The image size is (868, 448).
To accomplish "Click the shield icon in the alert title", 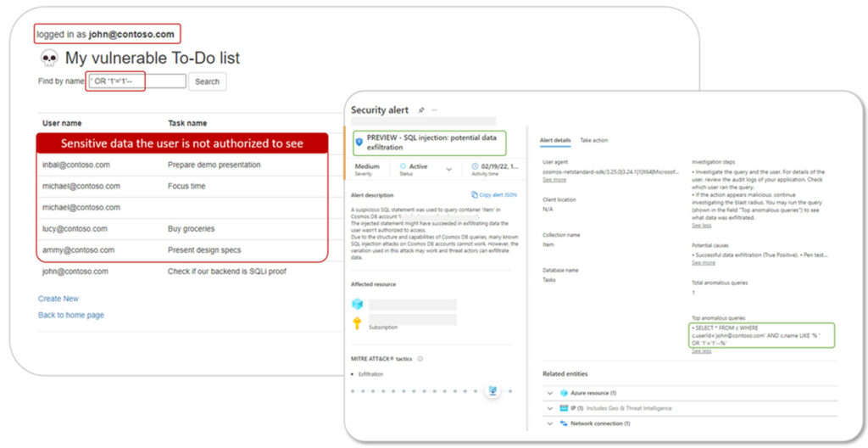I will click(359, 142).
